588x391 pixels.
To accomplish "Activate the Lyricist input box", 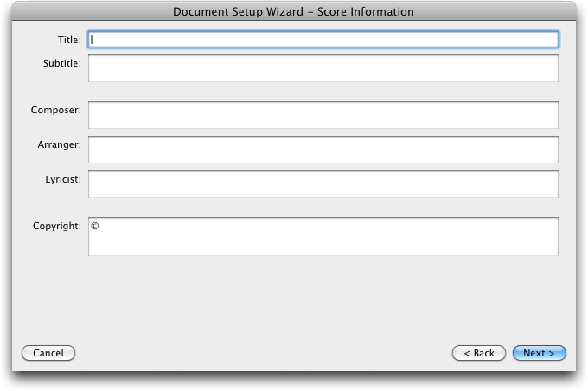I will pos(323,184).
